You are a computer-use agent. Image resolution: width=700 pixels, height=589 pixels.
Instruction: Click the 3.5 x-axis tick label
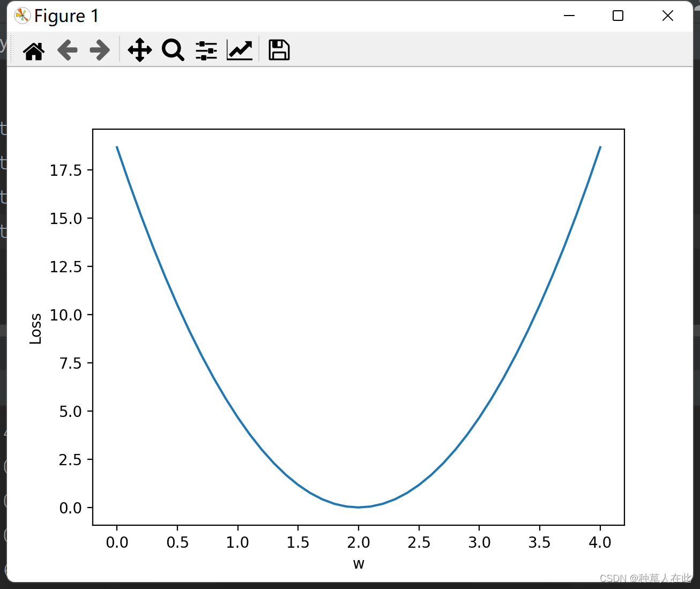point(539,542)
